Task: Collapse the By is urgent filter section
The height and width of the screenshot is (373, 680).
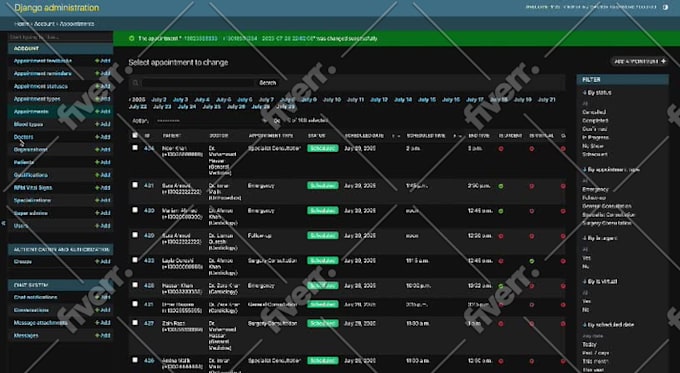Action: (x=600, y=238)
